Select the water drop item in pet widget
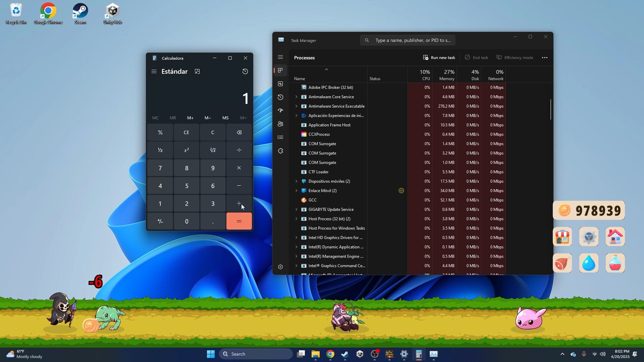This screenshot has width=644, height=362. (589, 263)
